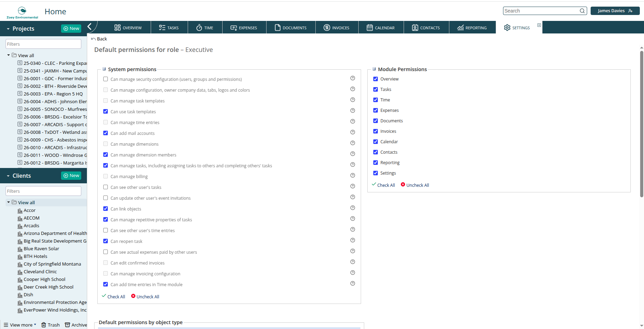Click Uncheck All under Module Permissions
The image size is (644, 329).
[415, 185]
